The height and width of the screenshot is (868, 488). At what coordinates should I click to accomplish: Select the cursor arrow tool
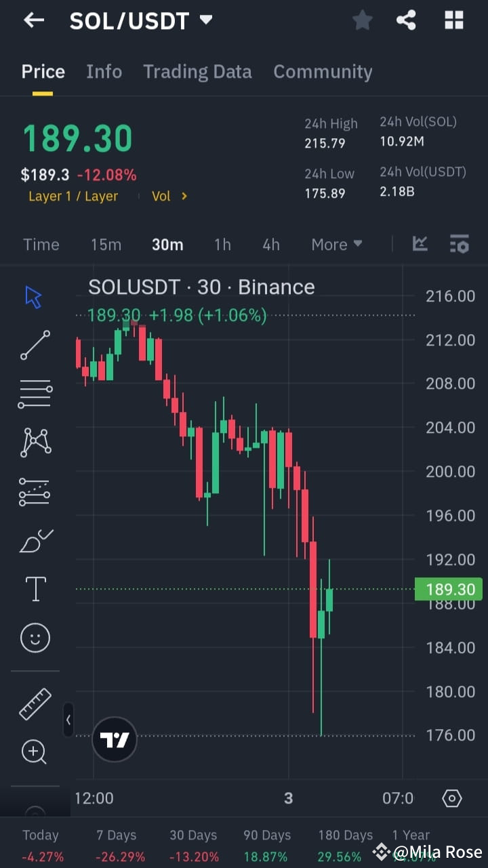[x=33, y=296]
